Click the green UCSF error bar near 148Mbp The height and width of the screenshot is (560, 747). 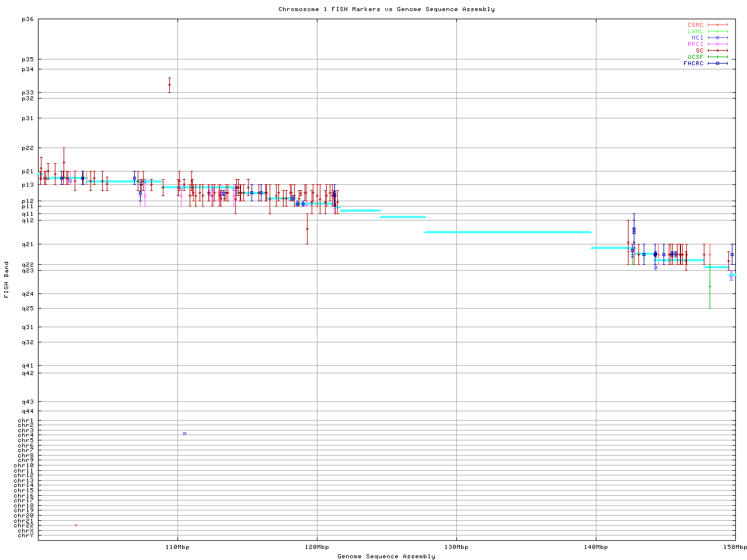(x=710, y=287)
